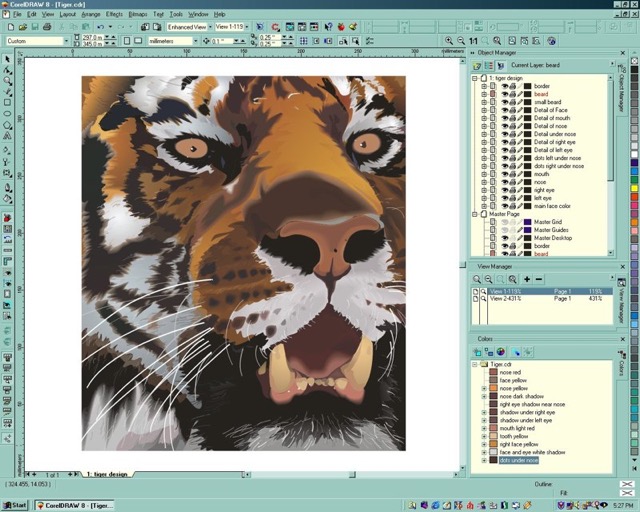Viewport: 640px width, 512px height.
Task: Click Zoom In icon in View Manager
Action: point(476,279)
